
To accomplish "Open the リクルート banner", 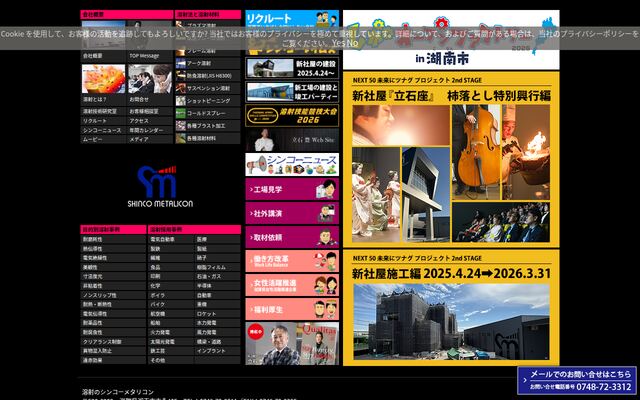I will tap(292, 18).
